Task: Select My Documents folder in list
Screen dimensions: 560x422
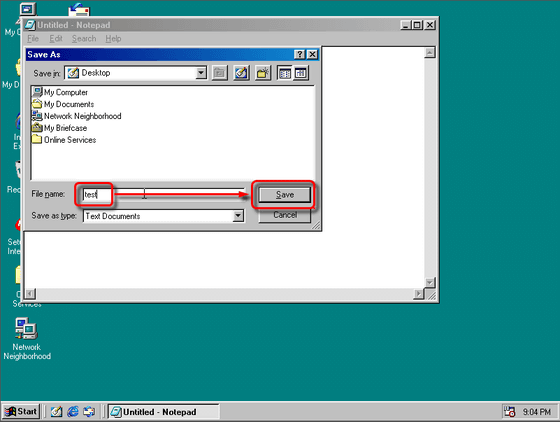Action: pyautogui.click(x=63, y=104)
